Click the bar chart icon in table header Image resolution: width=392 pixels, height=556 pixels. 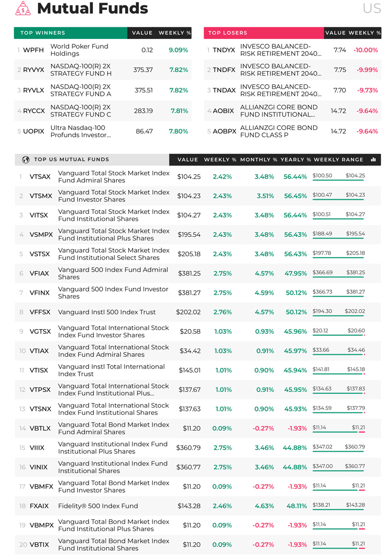click(x=373, y=160)
